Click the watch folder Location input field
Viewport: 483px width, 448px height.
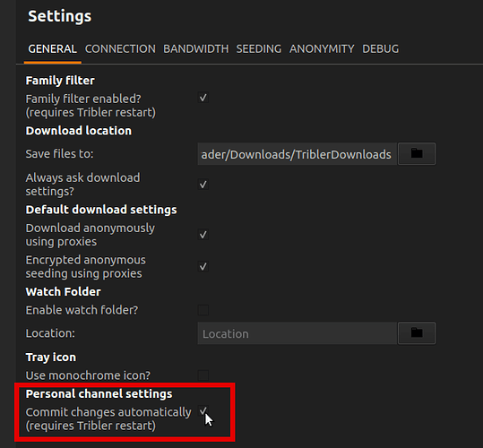pos(297,333)
